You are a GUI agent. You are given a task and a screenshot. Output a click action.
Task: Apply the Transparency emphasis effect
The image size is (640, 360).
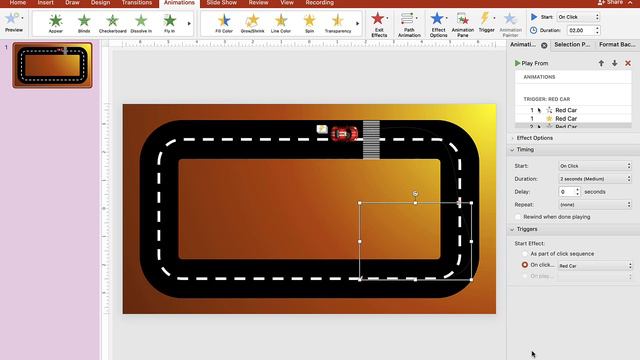click(338, 23)
